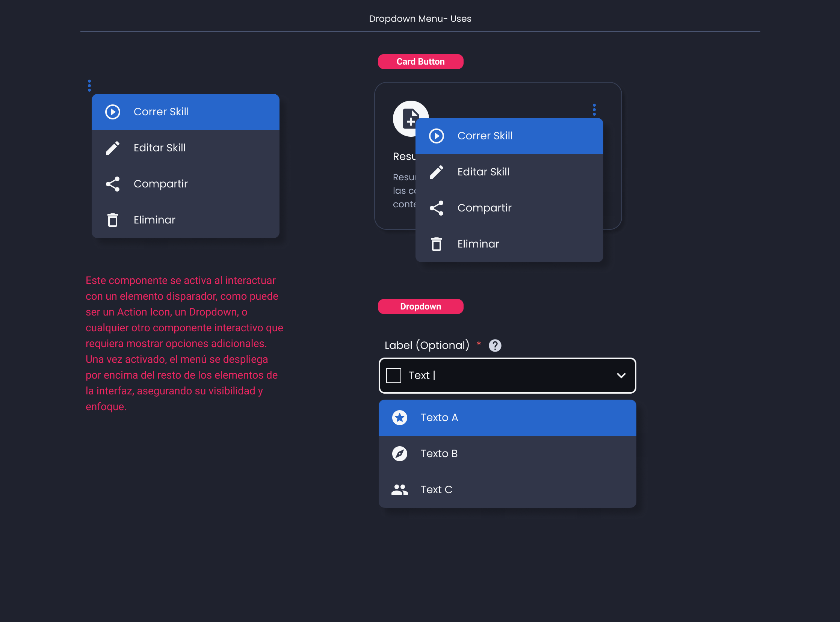Image resolution: width=840 pixels, height=622 pixels.
Task: Select Correr Skill in left dropdown menu
Action: (185, 112)
